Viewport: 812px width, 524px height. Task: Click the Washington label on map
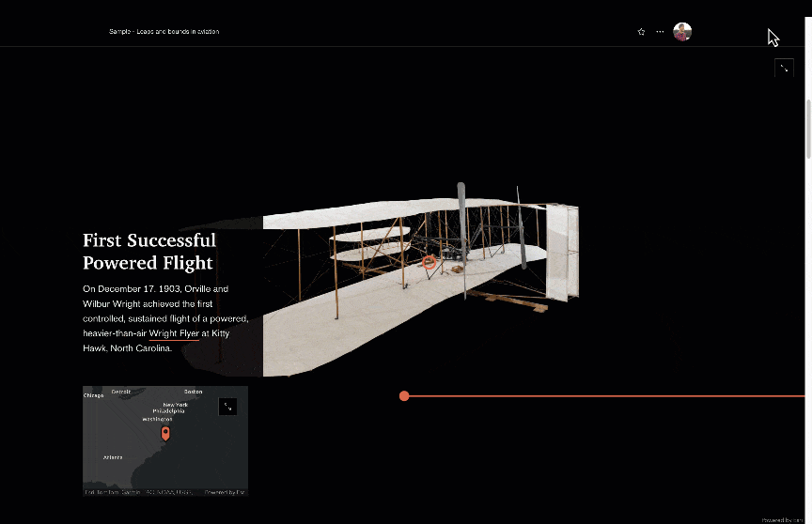click(x=158, y=419)
